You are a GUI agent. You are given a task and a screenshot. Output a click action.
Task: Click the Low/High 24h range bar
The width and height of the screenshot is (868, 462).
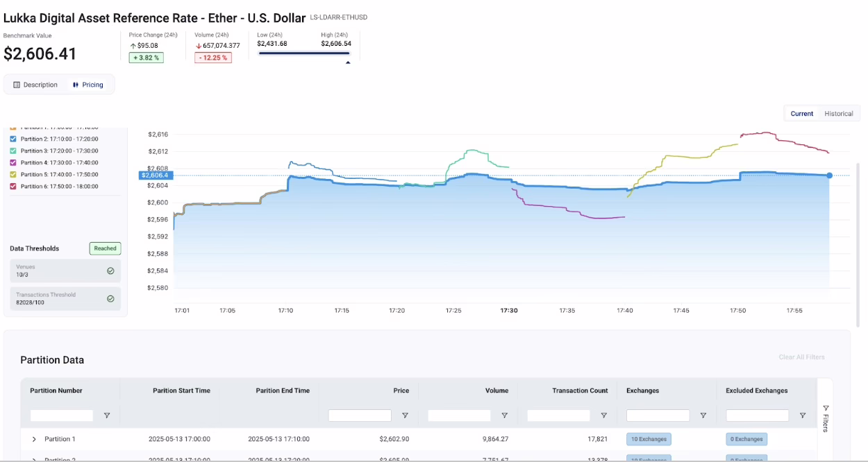click(304, 53)
